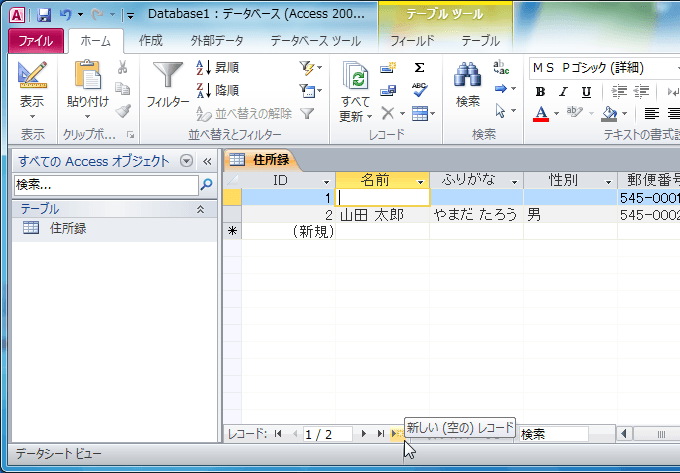The width and height of the screenshot is (680, 473).
Task: Switch to the フィールド tab
Action: pyautogui.click(x=412, y=41)
